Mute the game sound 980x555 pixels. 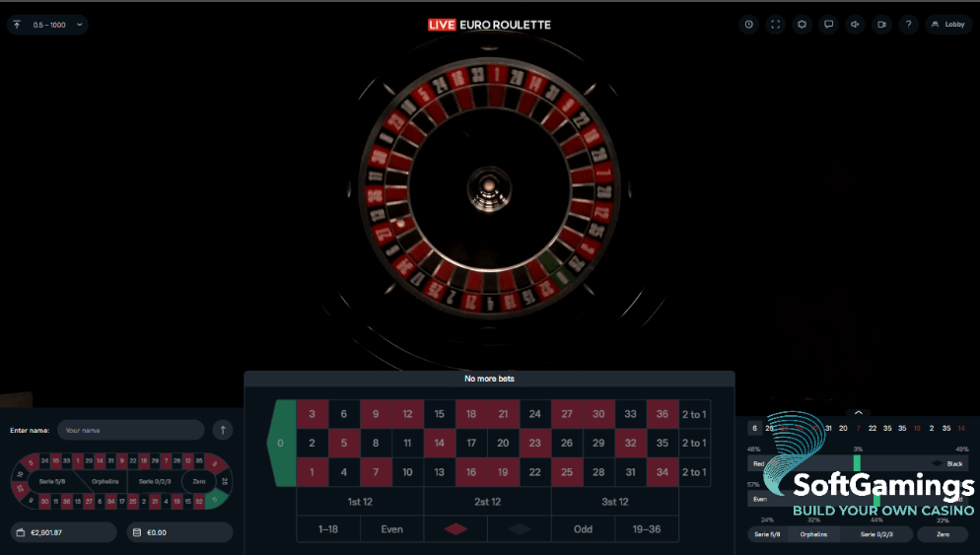(x=855, y=25)
